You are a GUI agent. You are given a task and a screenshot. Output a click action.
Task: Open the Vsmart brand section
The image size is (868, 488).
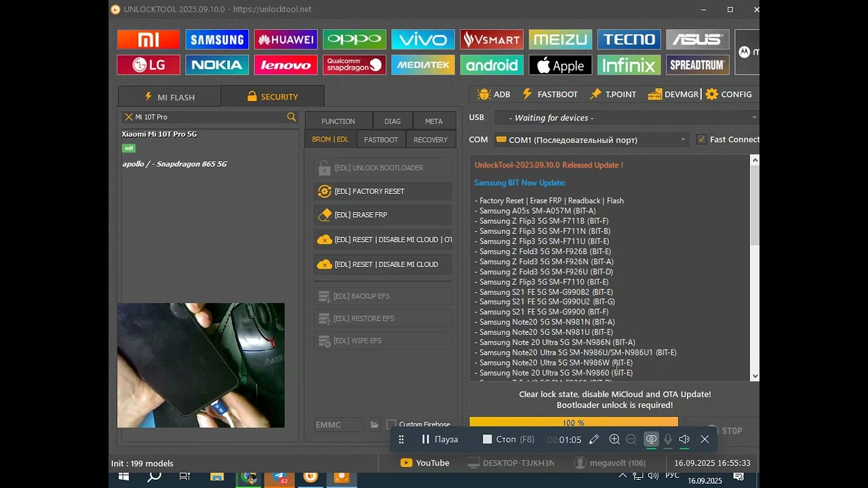point(492,39)
